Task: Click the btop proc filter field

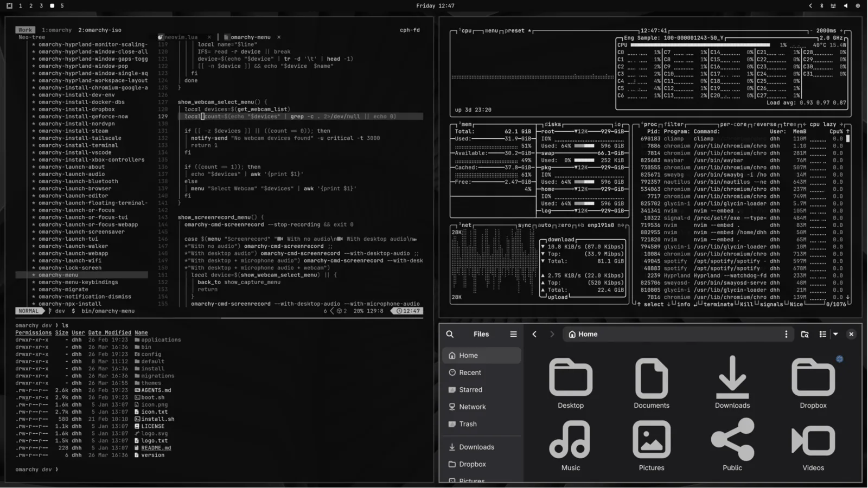Action: [x=674, y=124]
